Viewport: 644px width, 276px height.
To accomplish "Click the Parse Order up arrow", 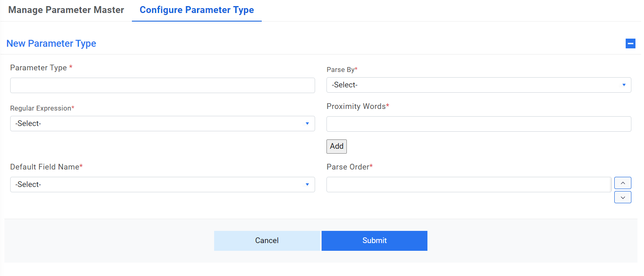I will (622, 183).
